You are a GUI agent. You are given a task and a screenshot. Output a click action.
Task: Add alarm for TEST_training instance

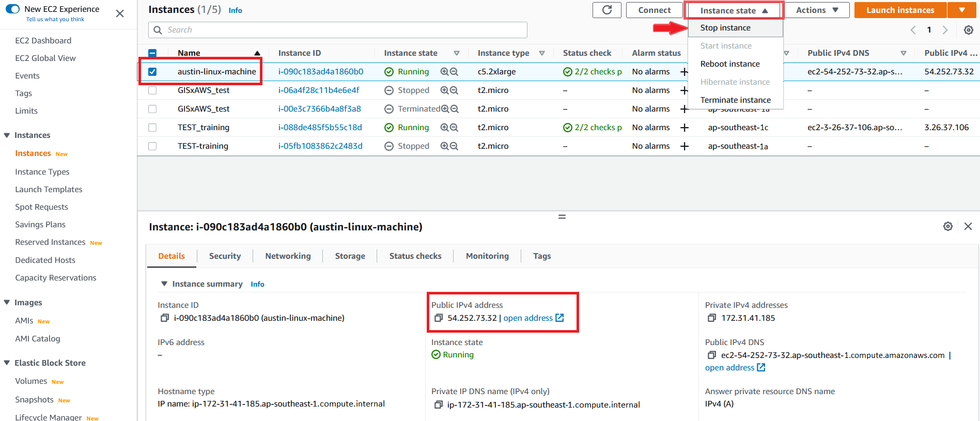click(684, 128)
